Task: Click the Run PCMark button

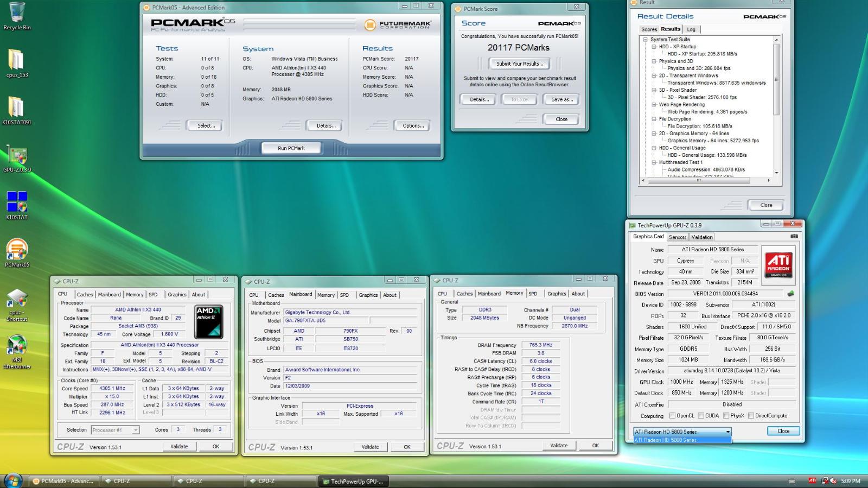Action: [291, 148]
